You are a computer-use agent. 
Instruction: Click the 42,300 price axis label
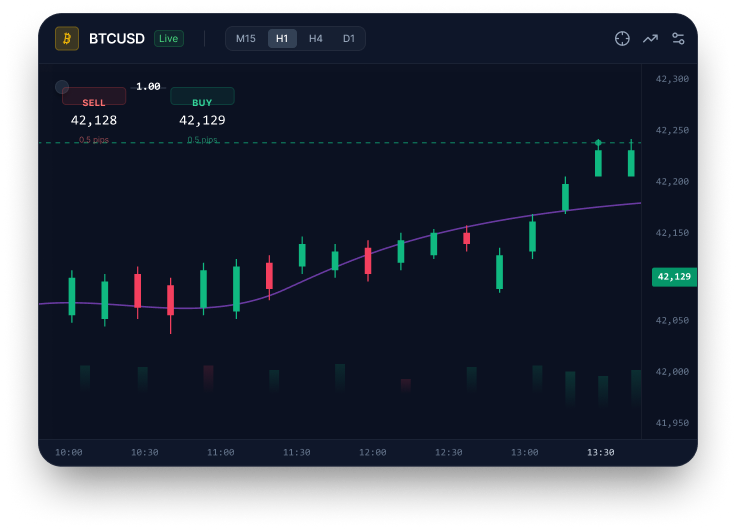pos(672,79)
